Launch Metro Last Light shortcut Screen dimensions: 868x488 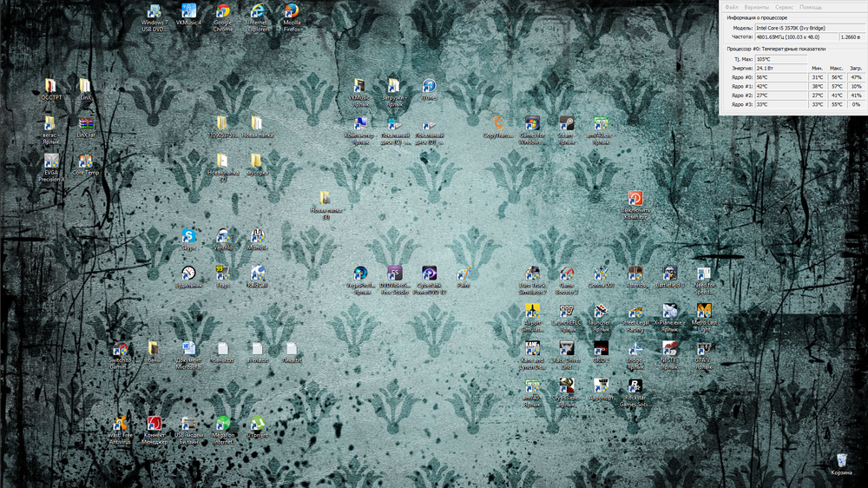[704, 318]
